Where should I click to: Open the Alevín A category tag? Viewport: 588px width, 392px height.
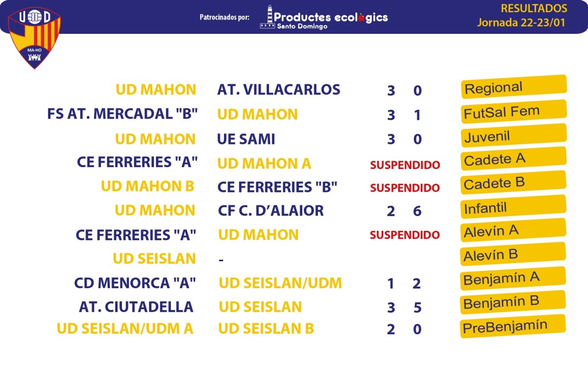point(514,230)
